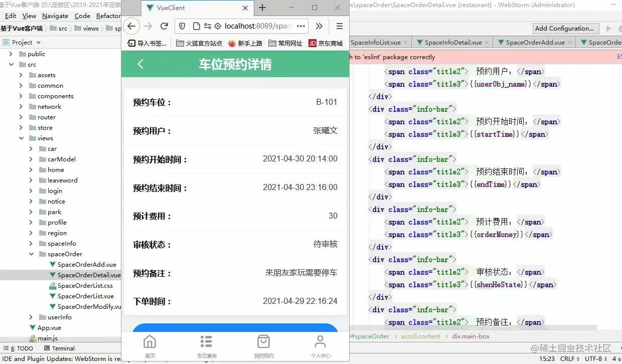
Task: Open the View menu in WebStorm
Action: pyautogui.click(x=29, y=16)
